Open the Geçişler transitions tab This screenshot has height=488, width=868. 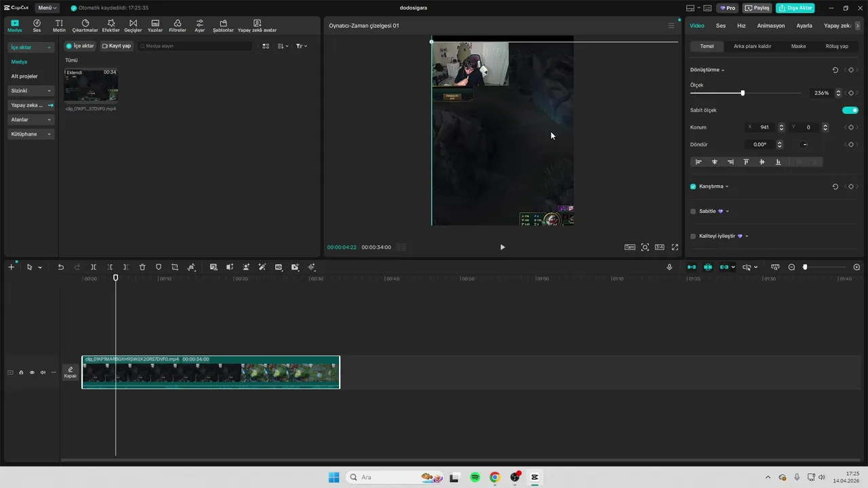(133, 26)
